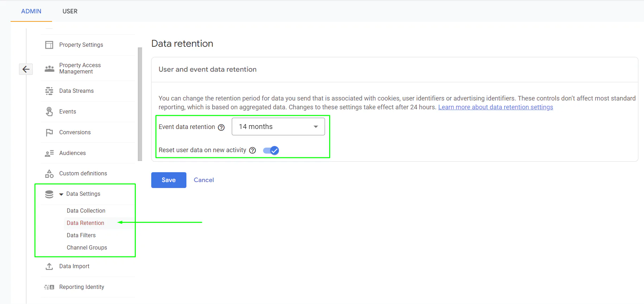
Task: Click the Custom definitions shapes icon
Action: [x=49, y=174]
